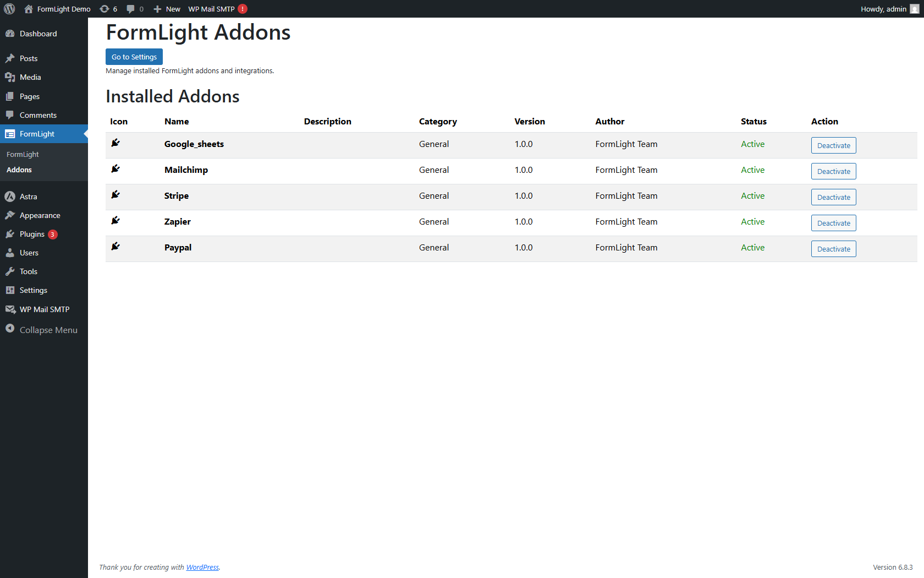The image size is (924, 578).
Task: Deactivate the Zapier addon
Action: tap(833, 223)
